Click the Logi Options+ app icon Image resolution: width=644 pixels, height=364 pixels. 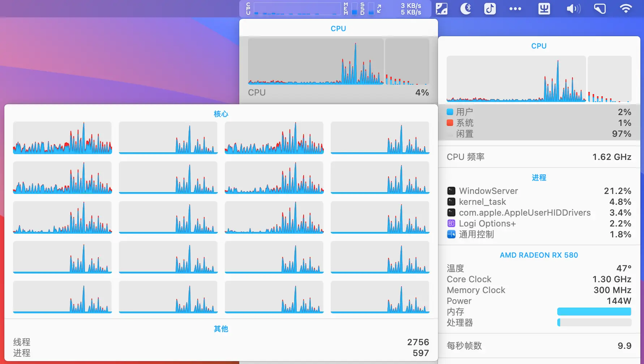[x=451, y=223]
